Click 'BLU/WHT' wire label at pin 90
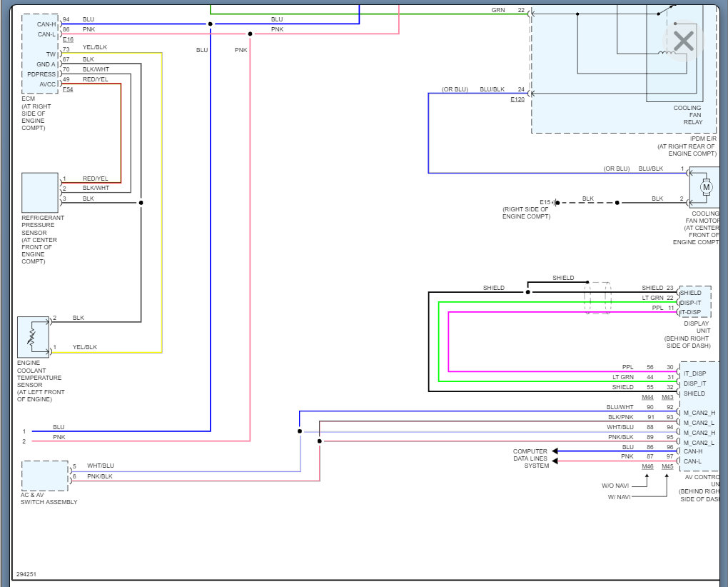The height and width of the screenshot is (587, 728). click(620, 407)
